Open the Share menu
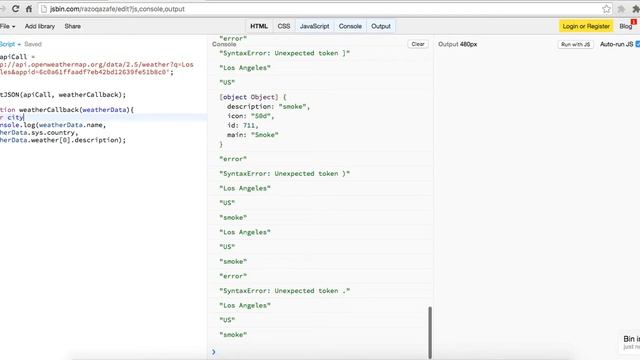This screenshot has width=640, height=360. click(72, 26)
